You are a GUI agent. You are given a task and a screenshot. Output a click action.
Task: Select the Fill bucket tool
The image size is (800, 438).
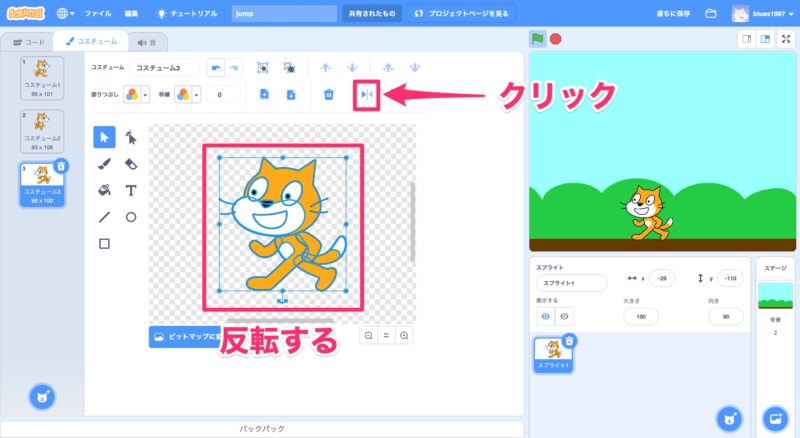coord(104,189)
